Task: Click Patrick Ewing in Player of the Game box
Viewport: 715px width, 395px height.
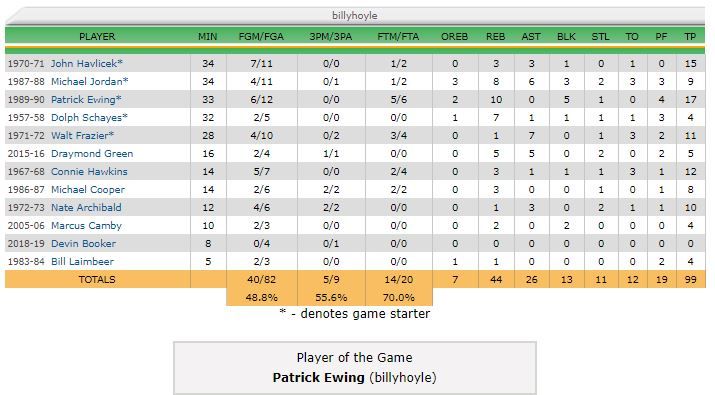Action: (x=318, y=378)
